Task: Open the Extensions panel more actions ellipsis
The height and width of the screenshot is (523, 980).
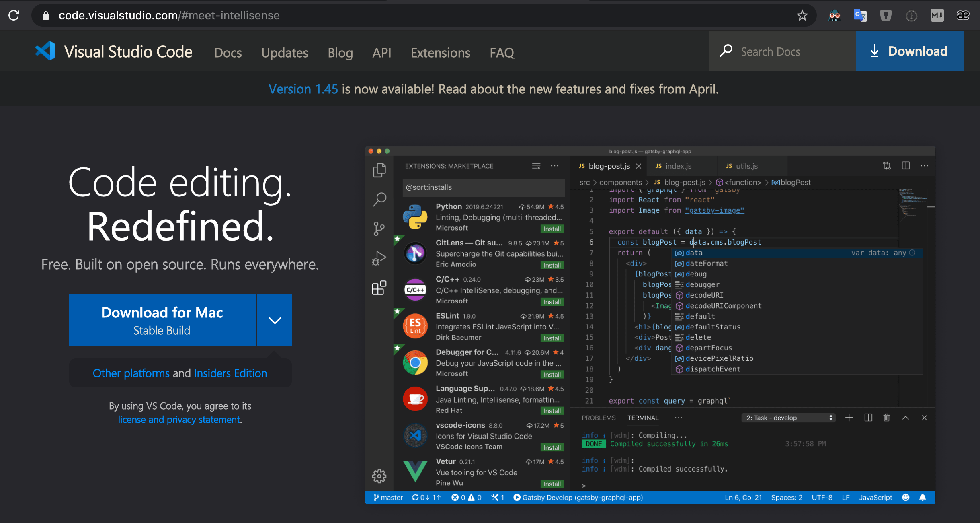Action: click(555, 166)
